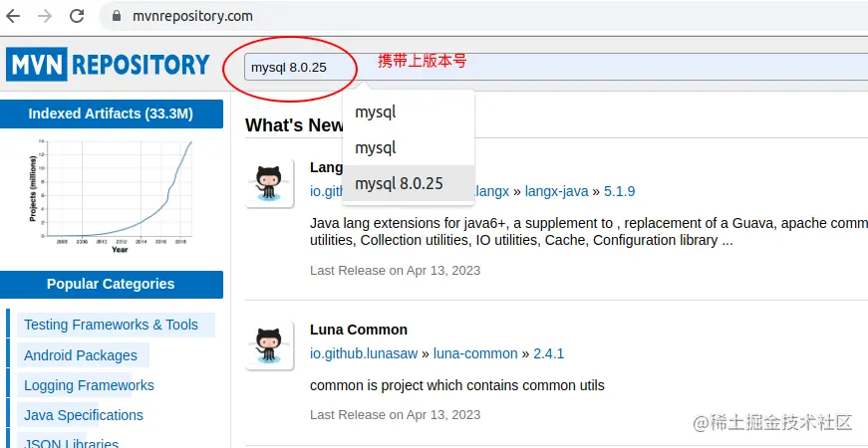The height and width of the screenshot is (448, 868).
Task: Click the browser back arrow
Action: pyautogui.click(x=12, y=16)
